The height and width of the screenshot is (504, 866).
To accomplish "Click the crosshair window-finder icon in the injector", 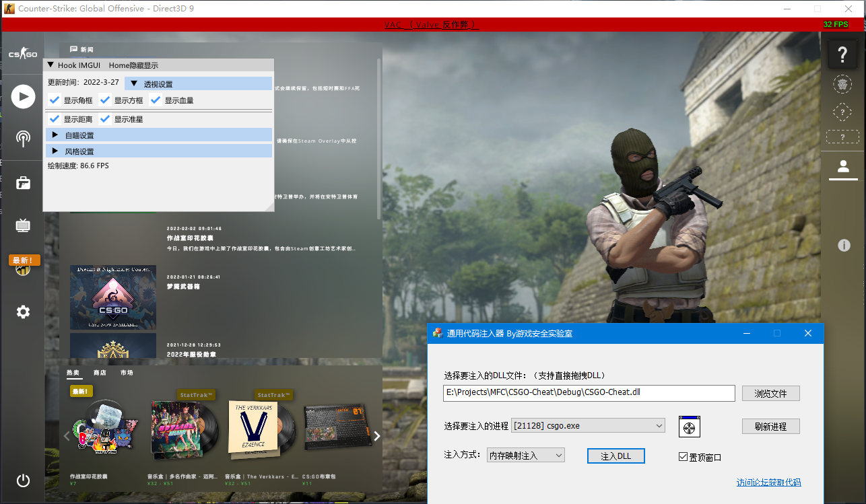I will (x=690, y=427).
